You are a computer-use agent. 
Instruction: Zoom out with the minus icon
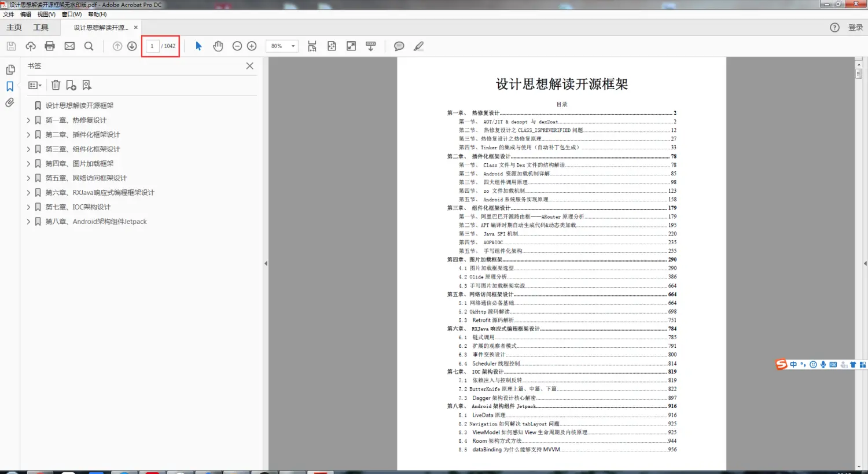click(237, 46)
